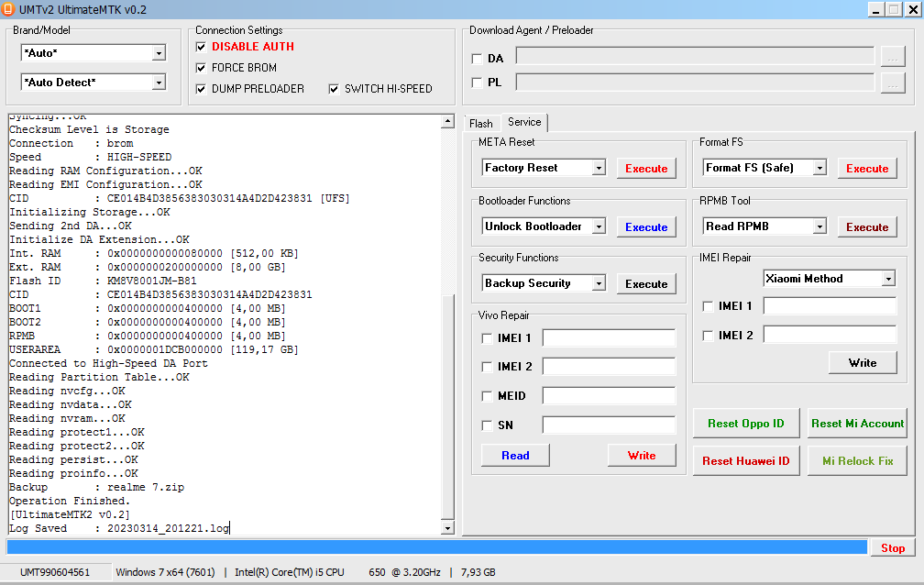Click Windows 7 x64 (7601) status text
The image size is (924, 585).
click(166, 572)
